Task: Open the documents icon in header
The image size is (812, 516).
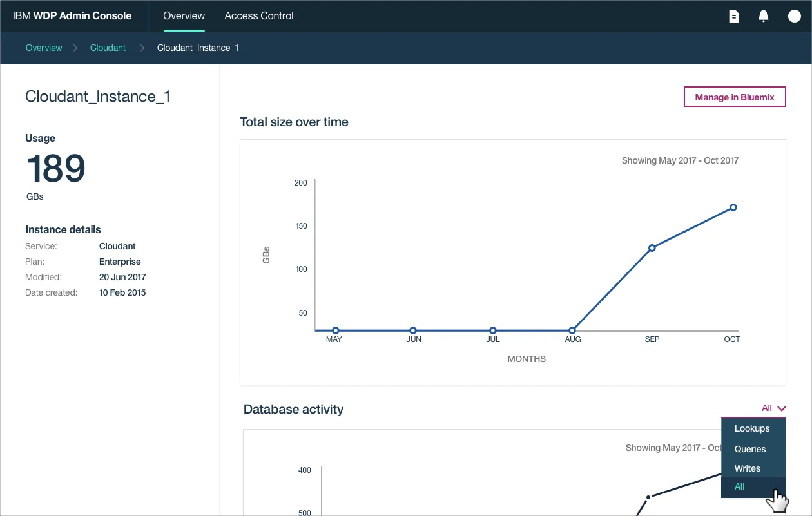Action: click(733, 16)
